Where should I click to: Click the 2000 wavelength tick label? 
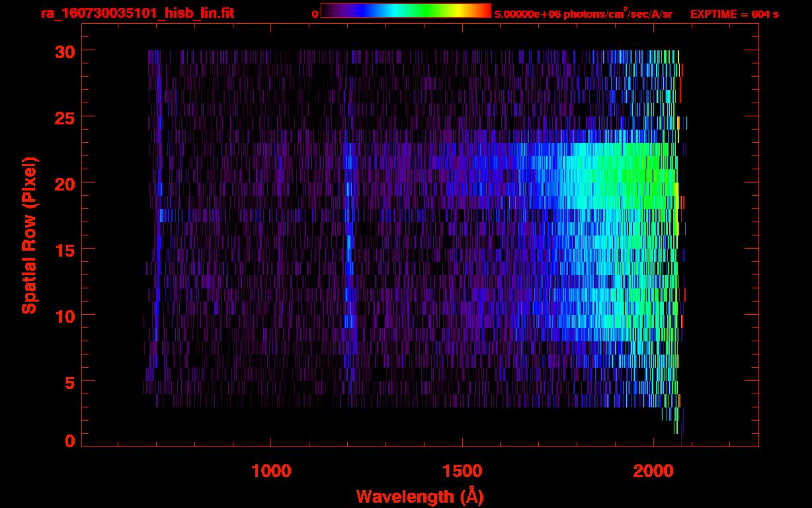pyautogui.click(x=653, y=471)
